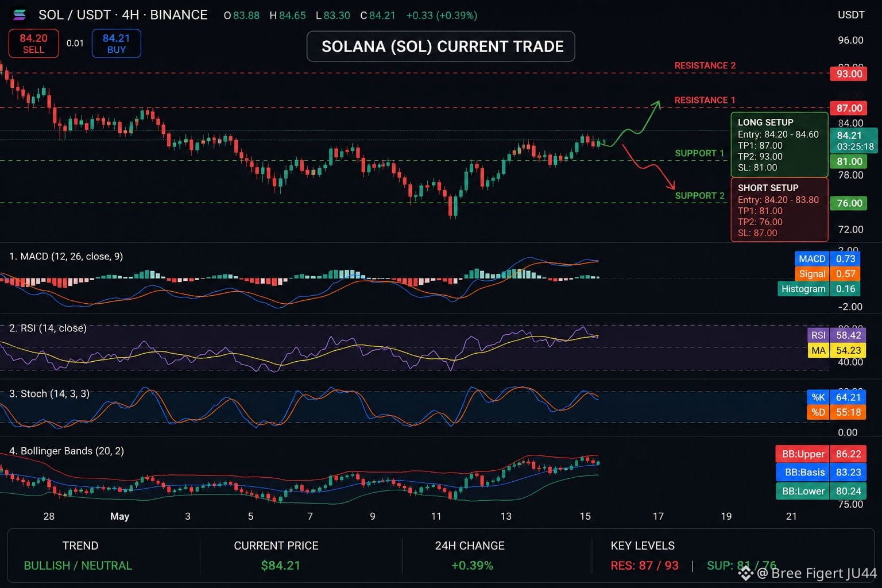The height and width of the screenshot is (588, 882).
Task: Click the TREND heading in summary bar
Action: (x=80, y=546)
